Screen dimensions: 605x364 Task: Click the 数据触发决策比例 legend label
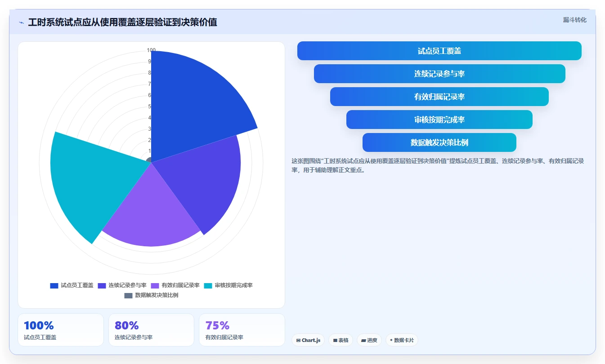[157, 295]
